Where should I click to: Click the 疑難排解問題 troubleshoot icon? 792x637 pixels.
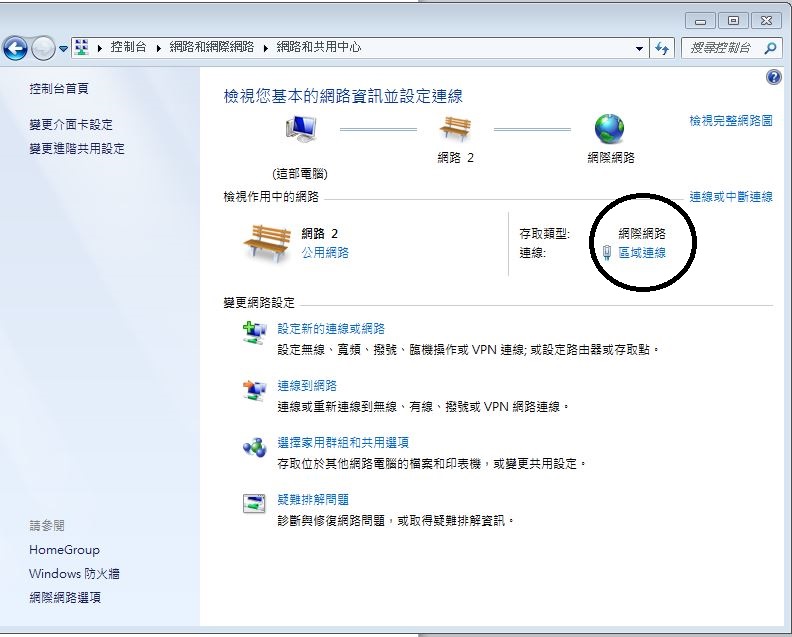pos(254,503)
